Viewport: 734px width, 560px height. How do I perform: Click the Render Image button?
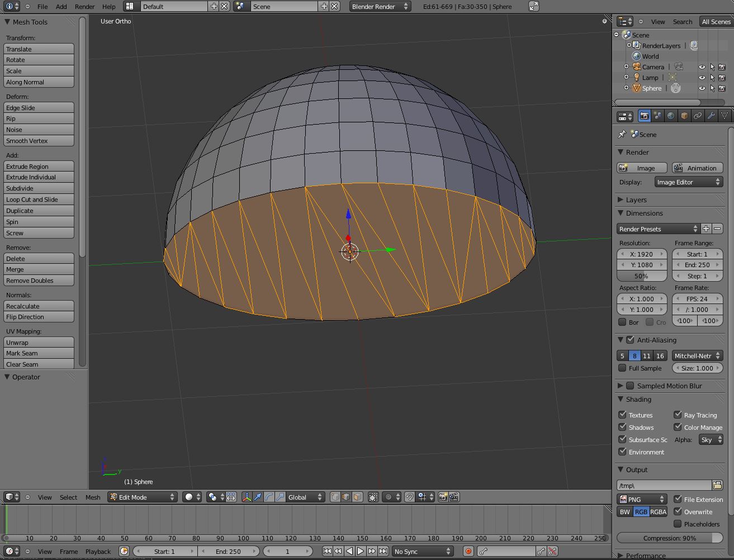click(x=642, y=168)
